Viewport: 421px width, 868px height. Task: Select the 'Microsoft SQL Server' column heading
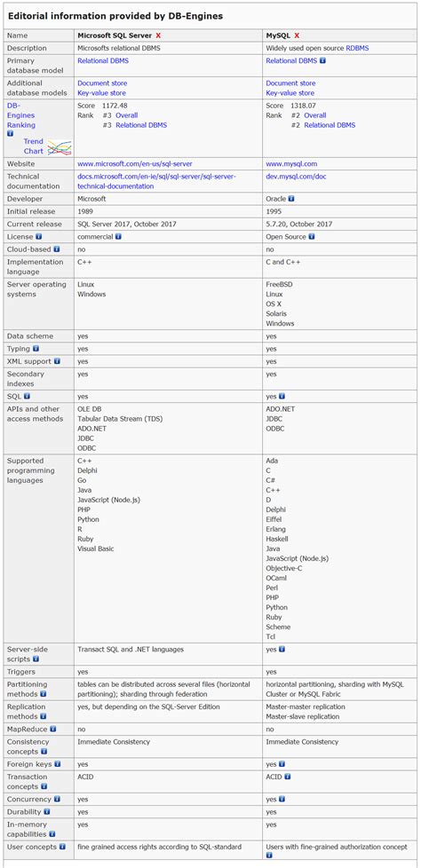coord(115,36)
